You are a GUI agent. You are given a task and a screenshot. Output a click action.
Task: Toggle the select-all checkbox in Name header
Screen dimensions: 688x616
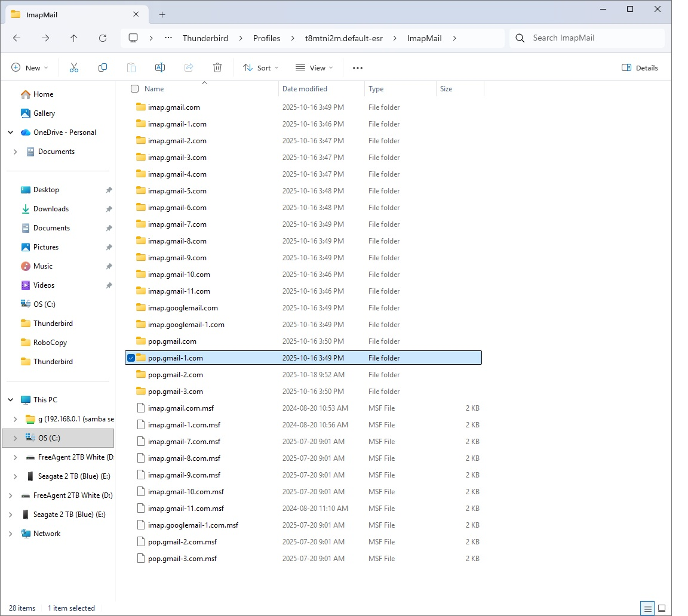pos(134,89)
